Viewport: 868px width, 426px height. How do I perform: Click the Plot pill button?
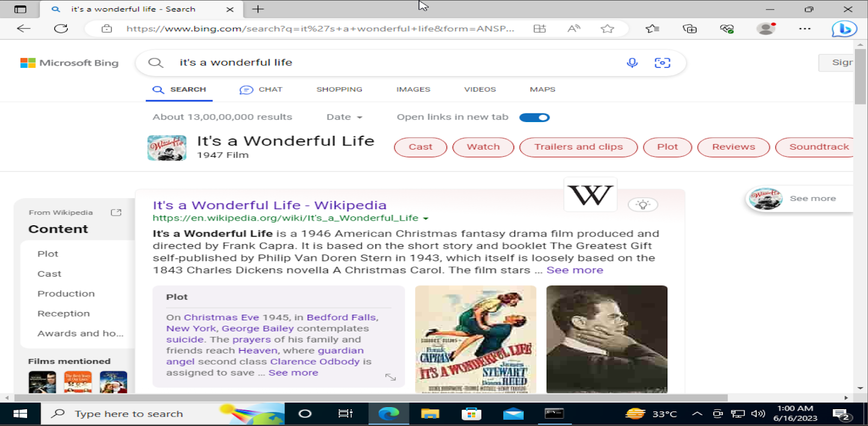click(667, 147)
